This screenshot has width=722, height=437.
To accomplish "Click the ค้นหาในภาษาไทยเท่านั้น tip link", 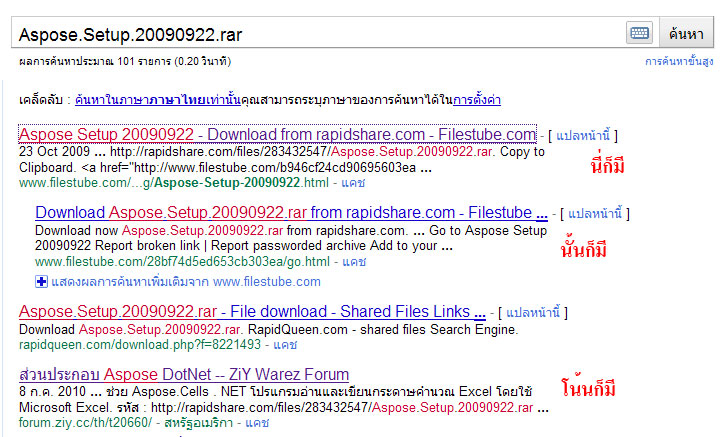I will tap(158, 99).
